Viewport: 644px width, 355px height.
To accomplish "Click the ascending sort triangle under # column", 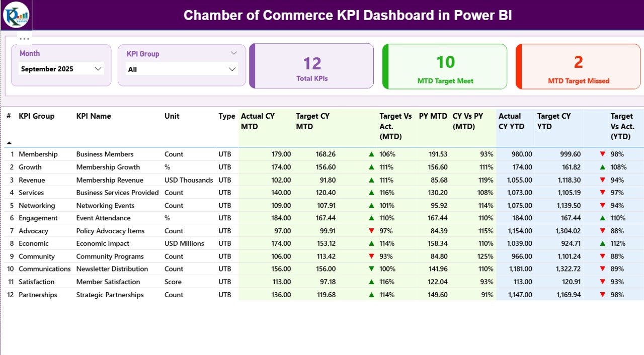I will coord(9,142).
